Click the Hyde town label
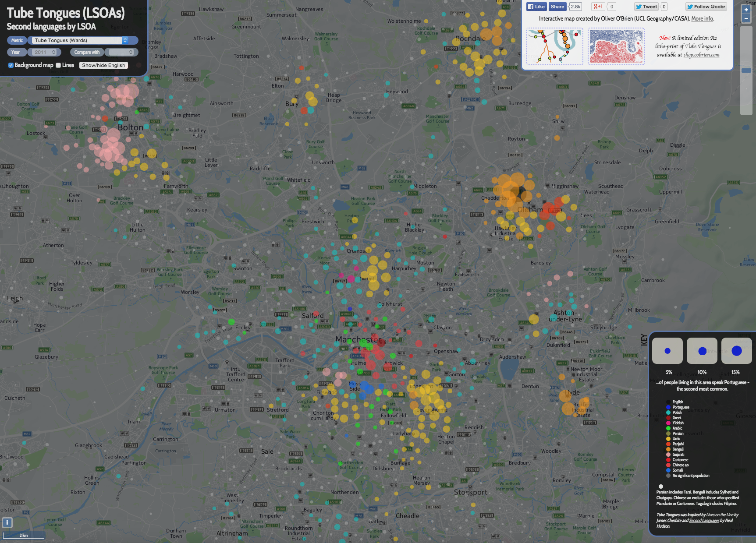 (x=572, y=392)
